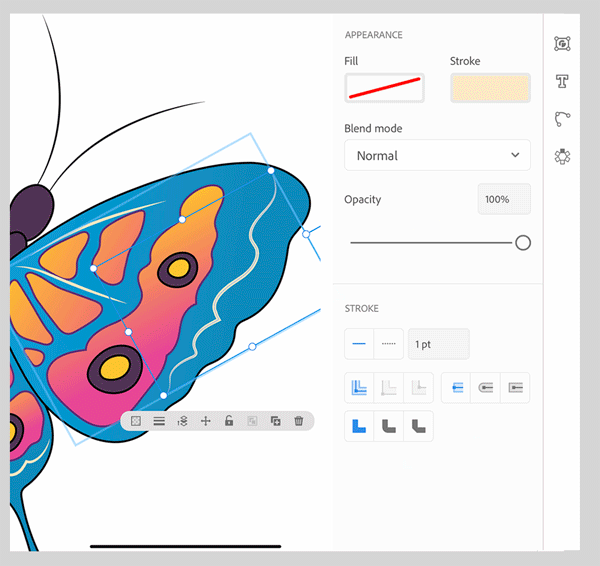600x566 pixels.
Task: Click the Opacity slider handle
Action: tap(522, 243)
